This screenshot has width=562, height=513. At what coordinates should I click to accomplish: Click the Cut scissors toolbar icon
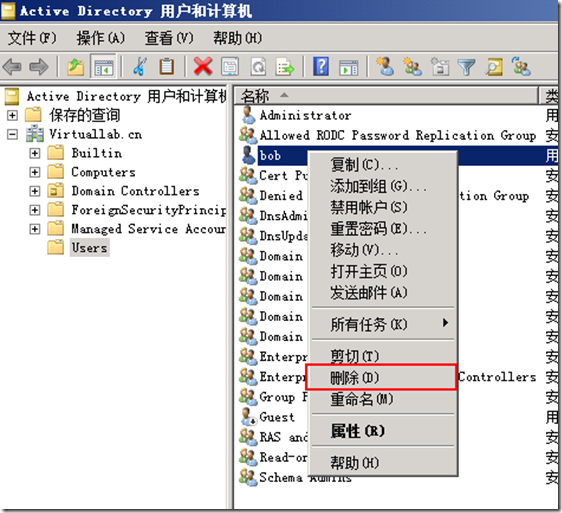point(140,67)
